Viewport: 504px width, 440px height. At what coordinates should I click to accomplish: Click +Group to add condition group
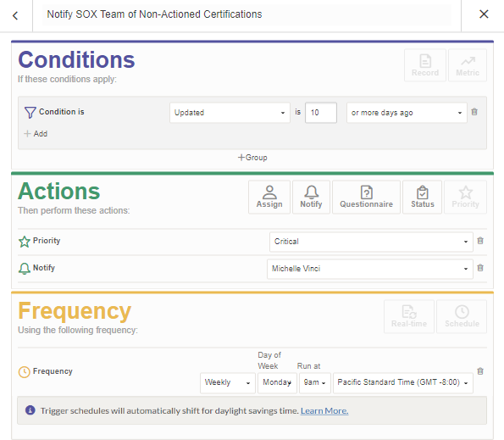tap(252, 158)
